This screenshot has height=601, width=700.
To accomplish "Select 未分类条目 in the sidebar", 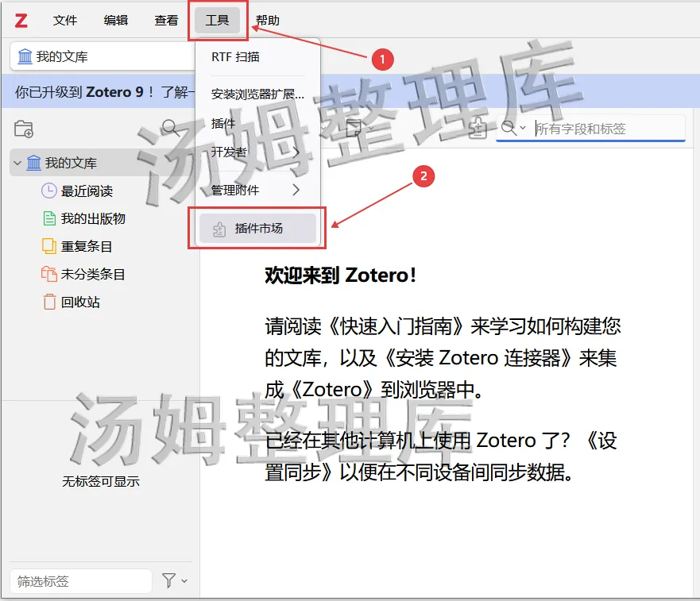I will (x=93, y=275).
